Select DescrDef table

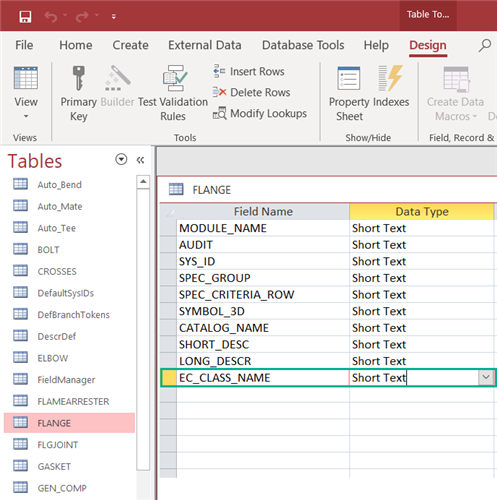point(57,336)
